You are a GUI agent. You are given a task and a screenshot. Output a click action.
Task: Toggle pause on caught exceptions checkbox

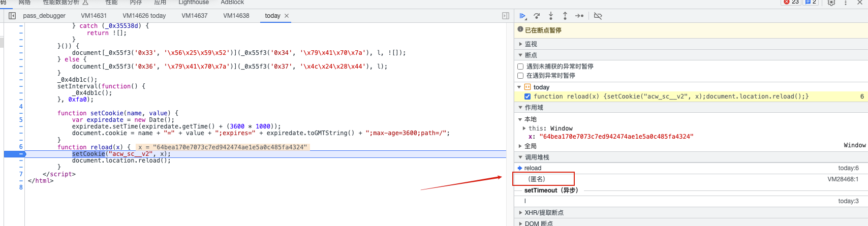tap(520, 76)
